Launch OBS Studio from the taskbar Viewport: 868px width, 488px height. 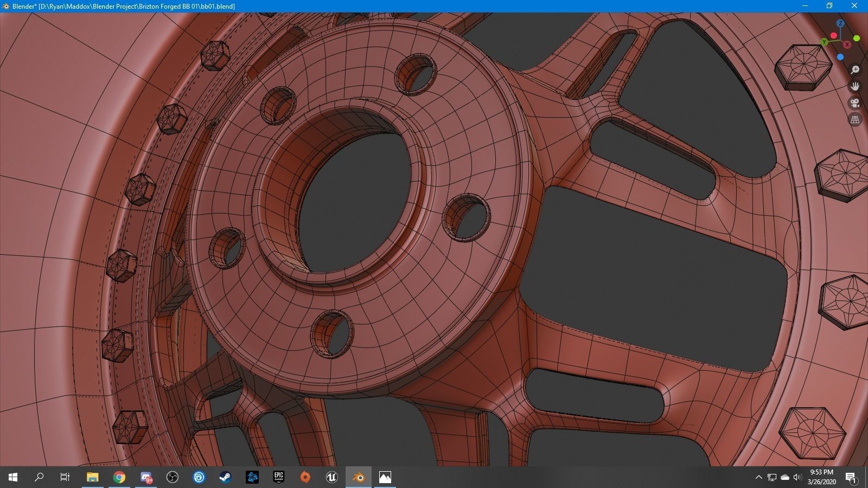click(173, 477)
